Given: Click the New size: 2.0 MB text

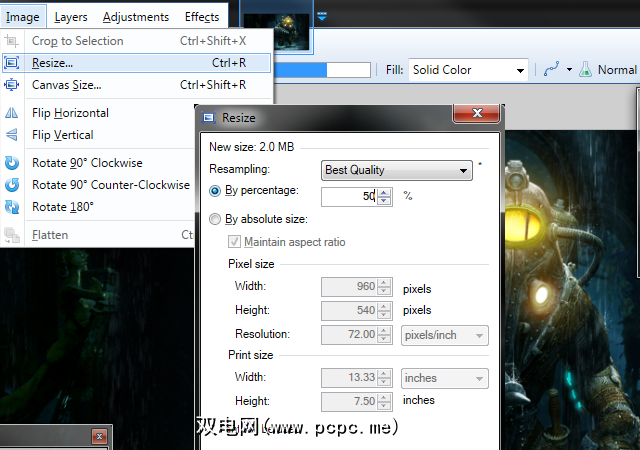Looking at the screenshot, I should 251,147.
